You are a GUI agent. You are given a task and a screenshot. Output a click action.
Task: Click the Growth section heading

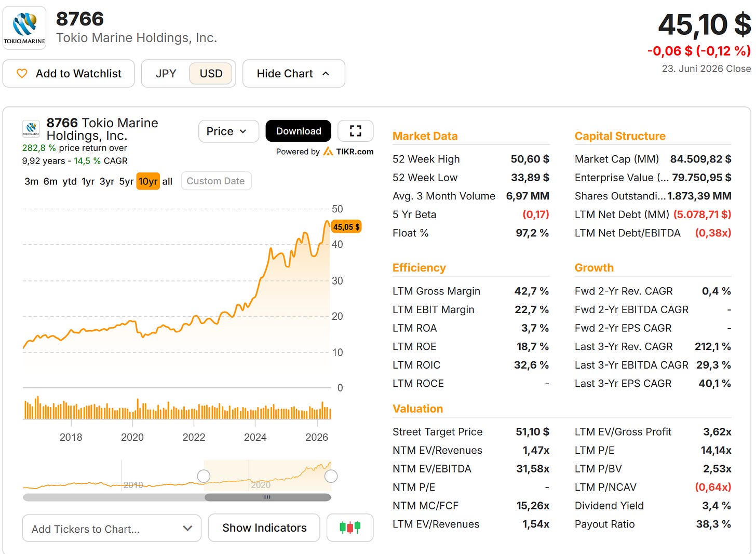point(594,268)
